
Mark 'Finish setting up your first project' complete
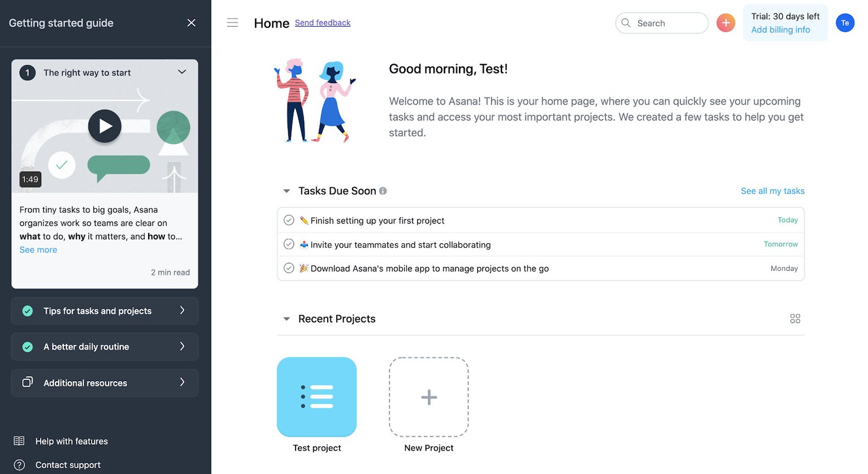pos(289,220)
